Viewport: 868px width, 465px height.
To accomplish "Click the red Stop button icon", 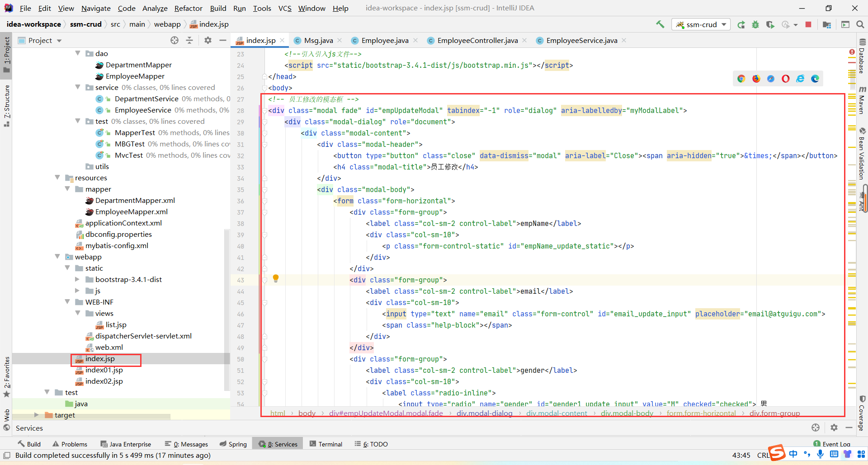I will coord(808,24).
